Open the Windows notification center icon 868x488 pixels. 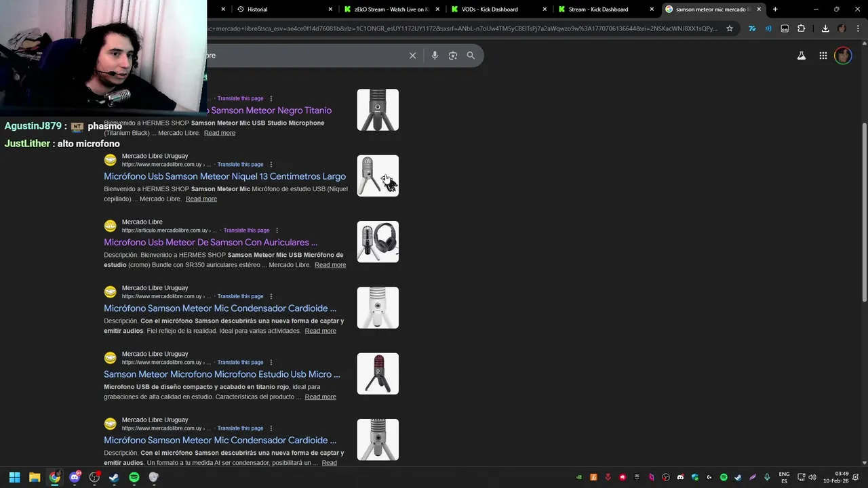pyautogui.click(x=856, y=477)
